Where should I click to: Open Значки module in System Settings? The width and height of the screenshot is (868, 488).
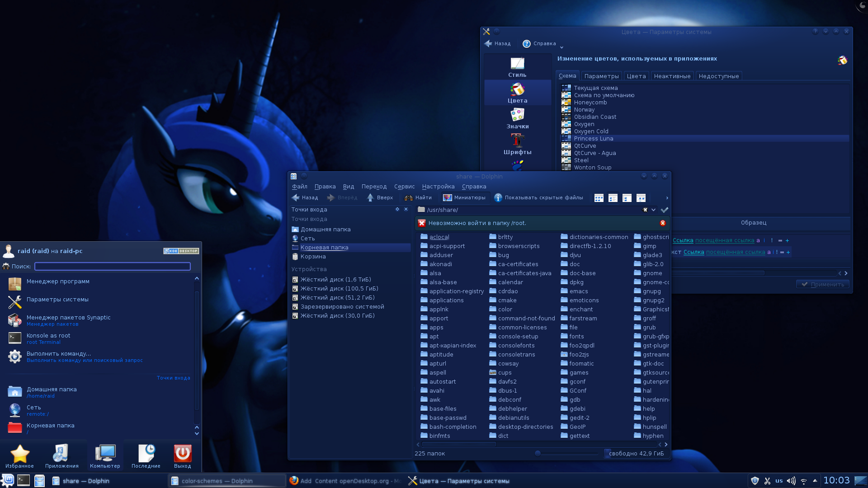tap(517, 118)
